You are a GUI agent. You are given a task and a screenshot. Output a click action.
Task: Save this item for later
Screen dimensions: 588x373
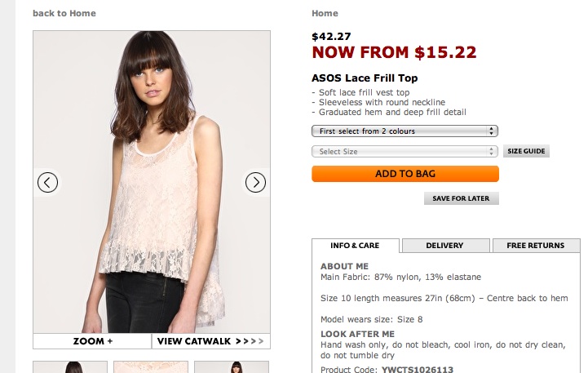pos(461,198)
